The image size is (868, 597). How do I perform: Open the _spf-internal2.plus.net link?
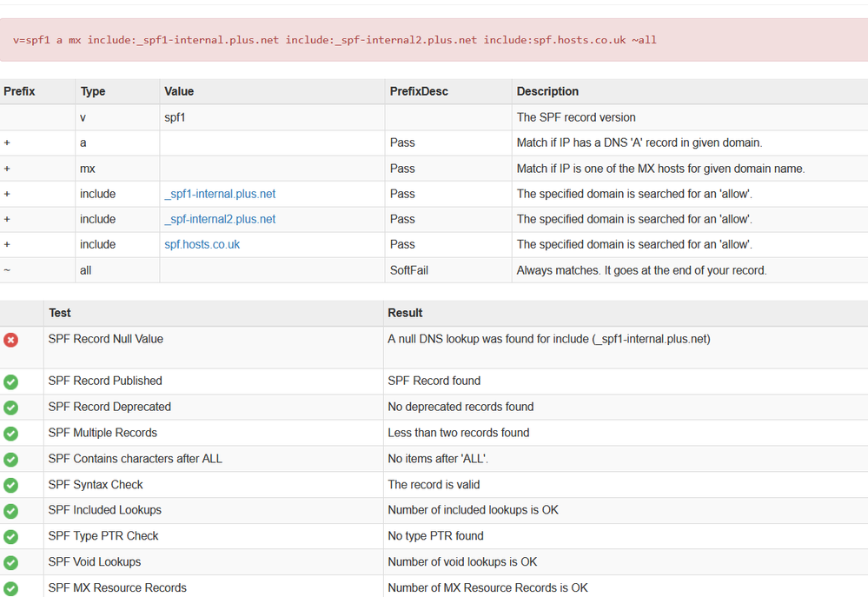pos(220,219)
